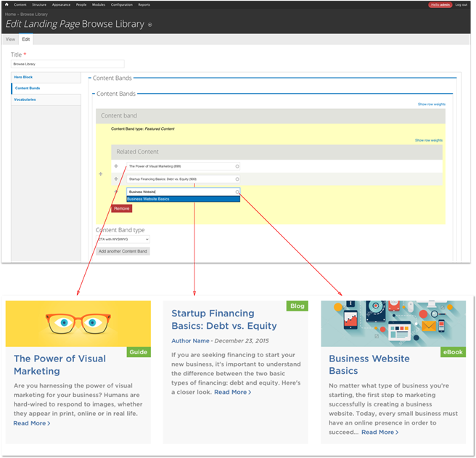Viewport: 476px width, 458px height.
Task: Click autocomplete circle in Startup Financing field
Action: 237,179
